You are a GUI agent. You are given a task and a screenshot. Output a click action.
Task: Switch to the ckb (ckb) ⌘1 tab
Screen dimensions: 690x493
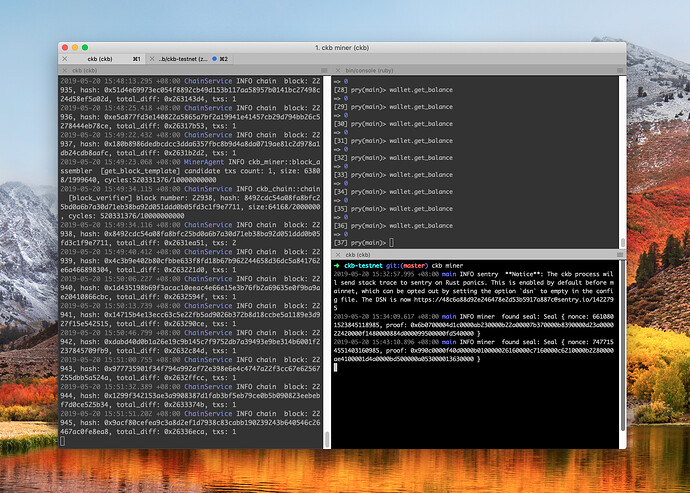tap(102, 59)
